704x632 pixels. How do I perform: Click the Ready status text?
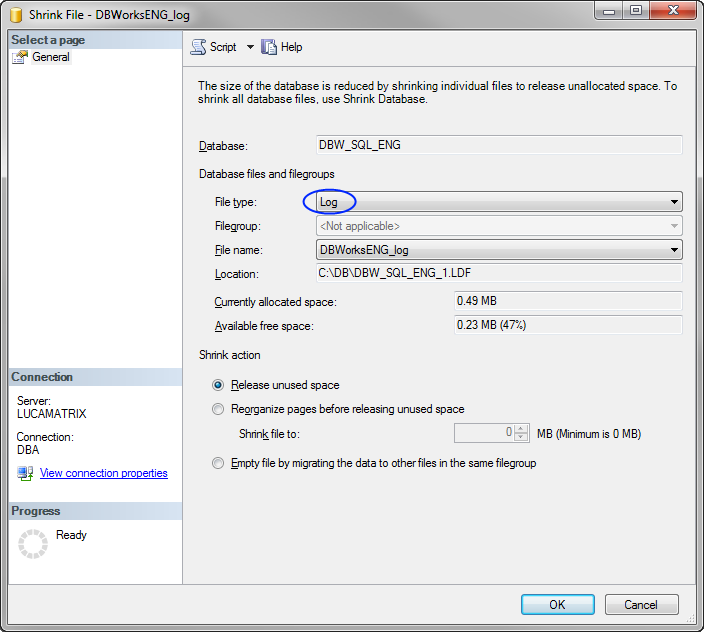71,535
